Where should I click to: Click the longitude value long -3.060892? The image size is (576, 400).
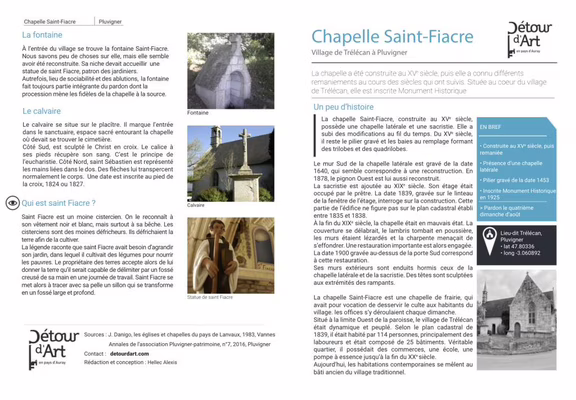coord(520,253)
